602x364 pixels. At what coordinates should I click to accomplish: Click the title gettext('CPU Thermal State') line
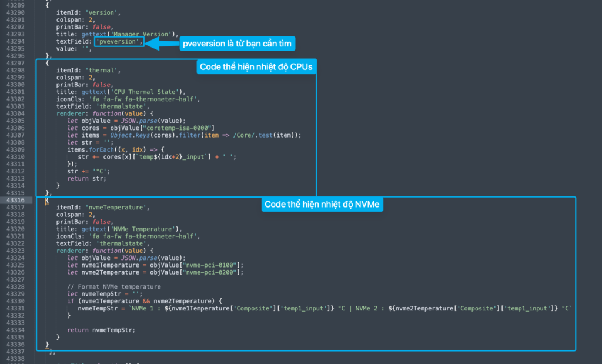click(x=121, y=92)
